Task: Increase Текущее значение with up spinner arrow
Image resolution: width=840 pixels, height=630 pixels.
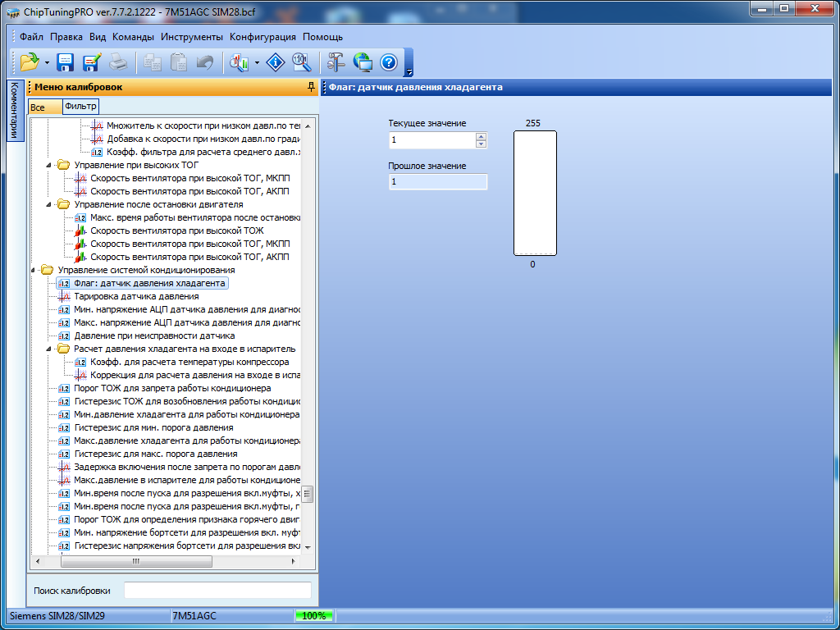Action: coord(481,137)
